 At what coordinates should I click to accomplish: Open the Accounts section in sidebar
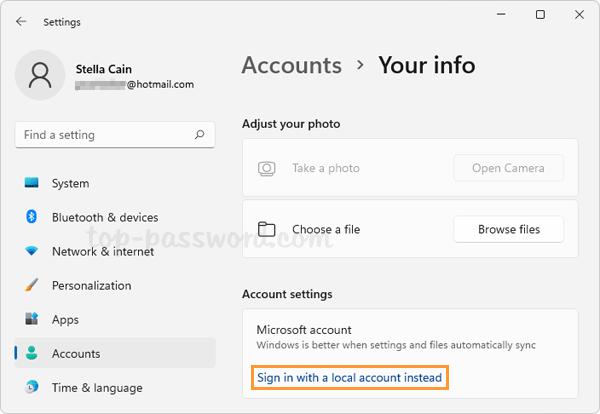pyautogui.click(x=76, y=353)
